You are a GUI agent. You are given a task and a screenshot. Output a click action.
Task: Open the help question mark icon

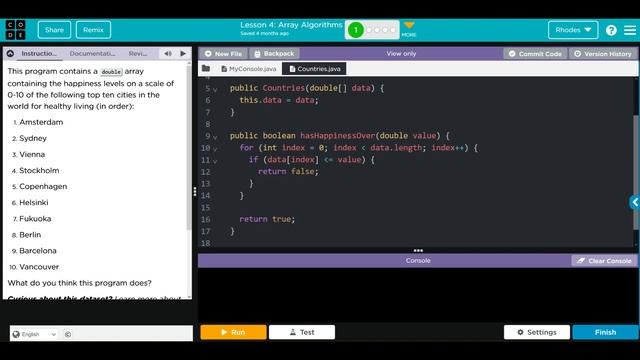[611, 30]
